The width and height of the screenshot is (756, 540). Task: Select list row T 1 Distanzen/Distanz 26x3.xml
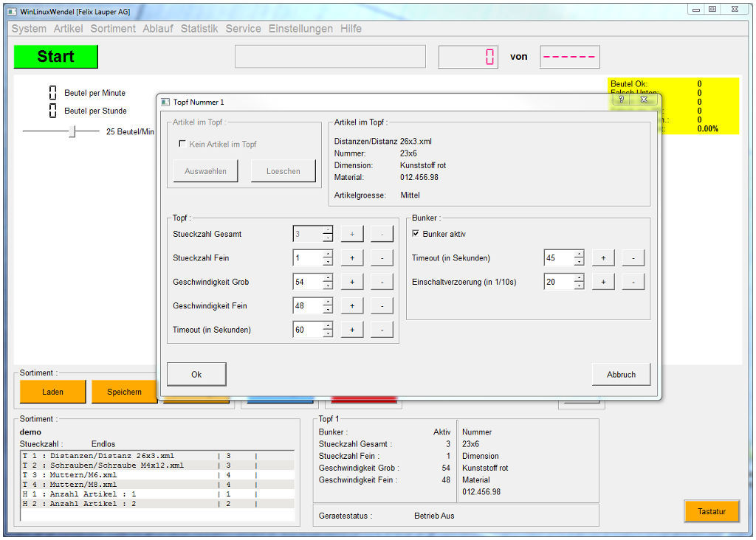click(x=158, y=456)
